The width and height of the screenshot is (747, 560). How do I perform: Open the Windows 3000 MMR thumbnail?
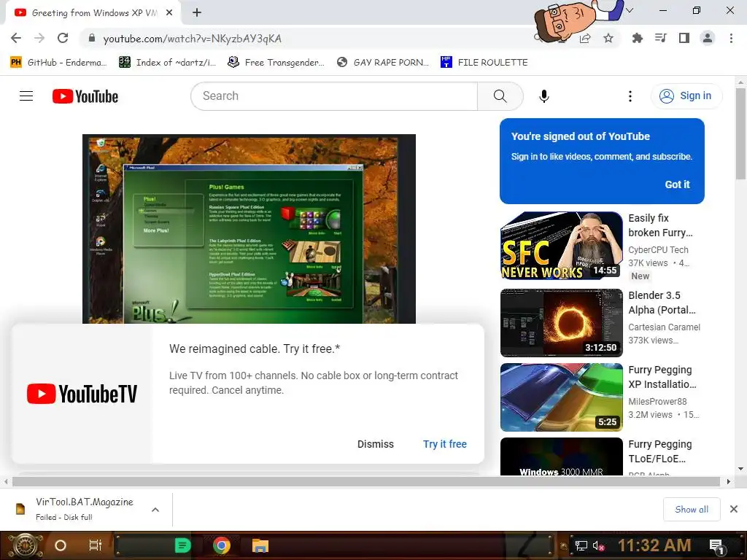tap(561, 456)
